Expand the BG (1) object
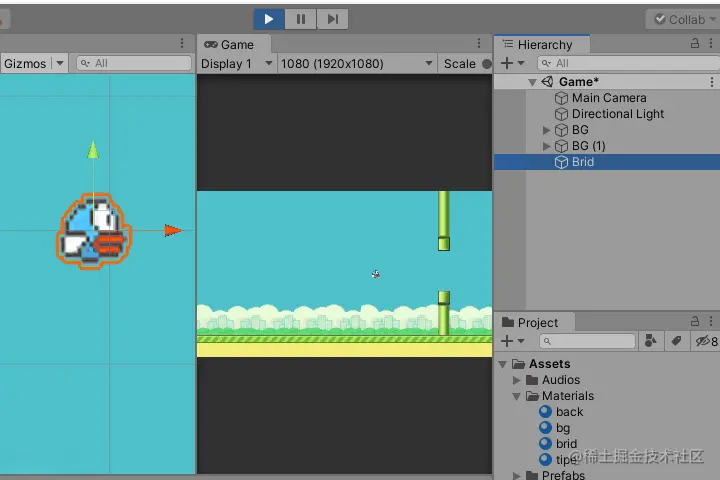 click(x=546, y=146)
